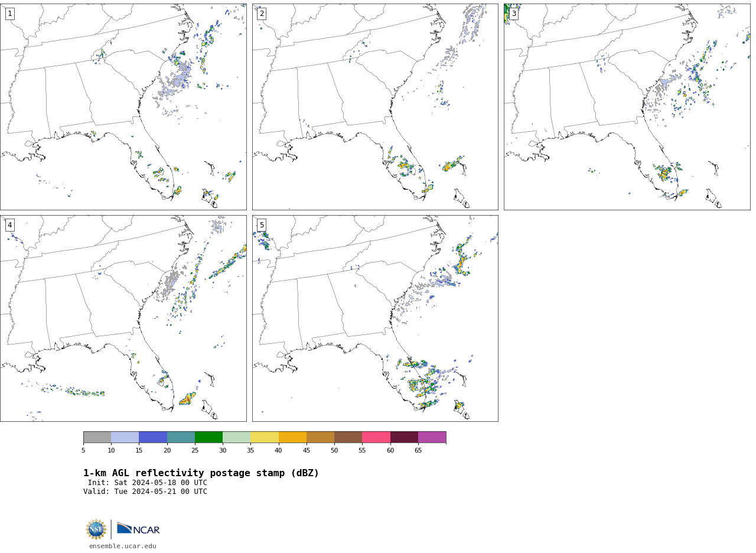The height and width of the screenshot is (553, 756).
Task: Open ensemble member 4 reflectivity map
Action: tap(123, 318)
